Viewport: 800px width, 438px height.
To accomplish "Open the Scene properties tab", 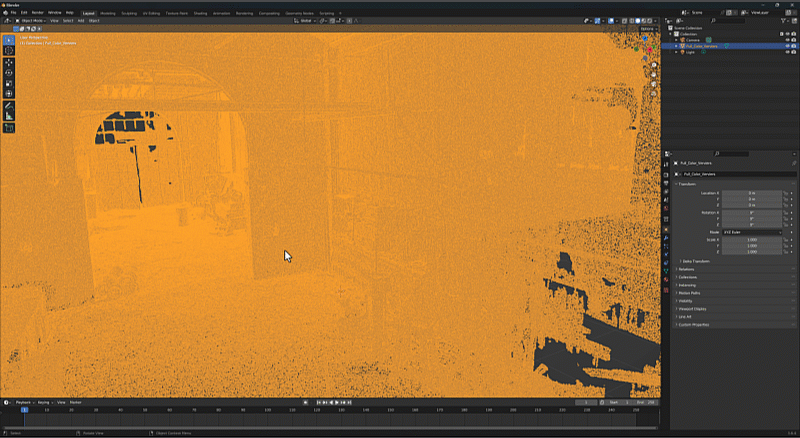I will [x=666, y=200].
